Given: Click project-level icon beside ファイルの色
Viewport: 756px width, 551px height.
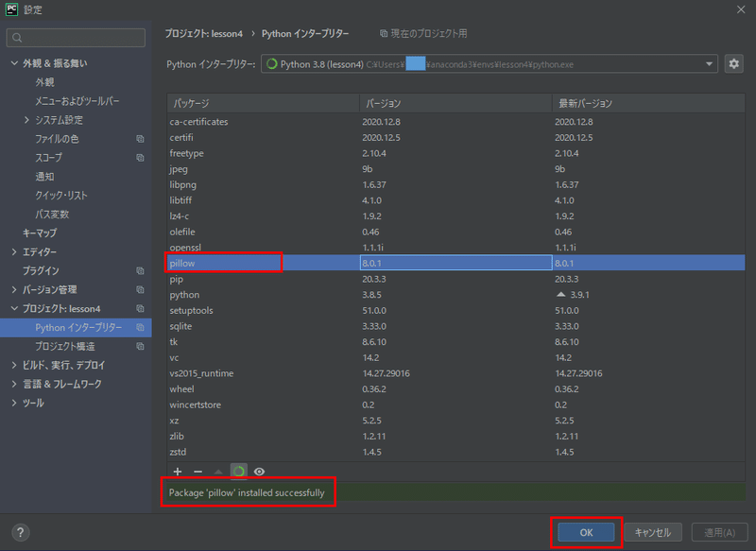Looking at the screenshot, I should click(x=140, y=139).
